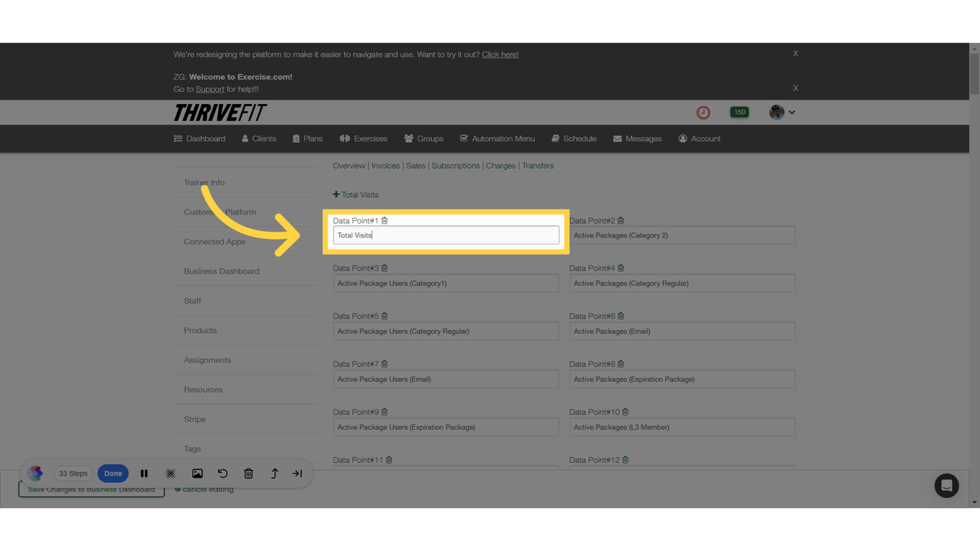Screen dimensions: 980x551
Task: Delete Data Point#9 with trash icon
Action: click(x=385, y=412)
